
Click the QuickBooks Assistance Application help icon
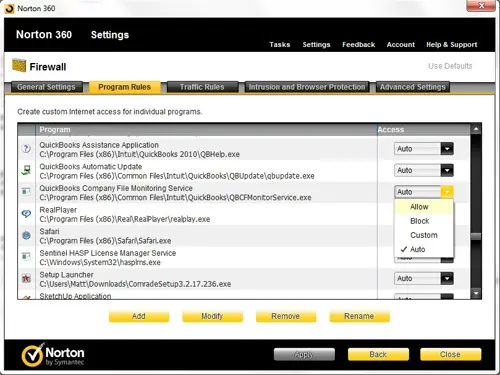click(x=26, y=149)
